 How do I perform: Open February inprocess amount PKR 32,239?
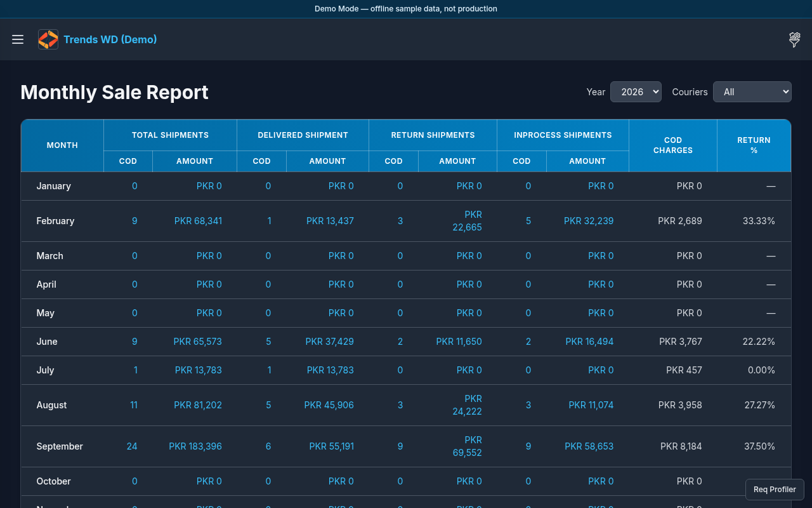coord(589,221)
